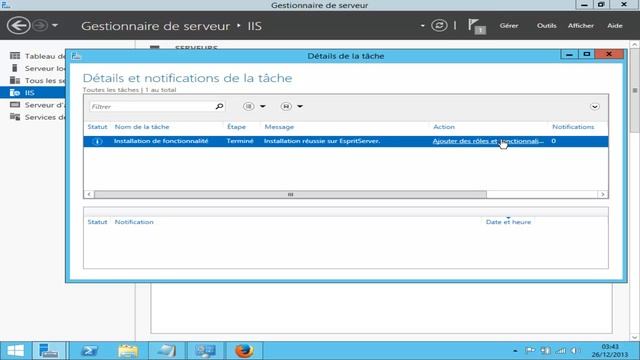Image resolution: width=640 pixels, height=360 pixels.
Task: Click the Action Center flag tray icon
Action: (x=530, y=350)
